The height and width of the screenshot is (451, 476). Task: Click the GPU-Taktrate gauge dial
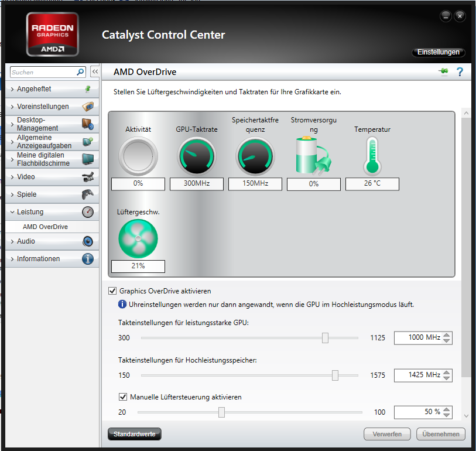(197, 156)
